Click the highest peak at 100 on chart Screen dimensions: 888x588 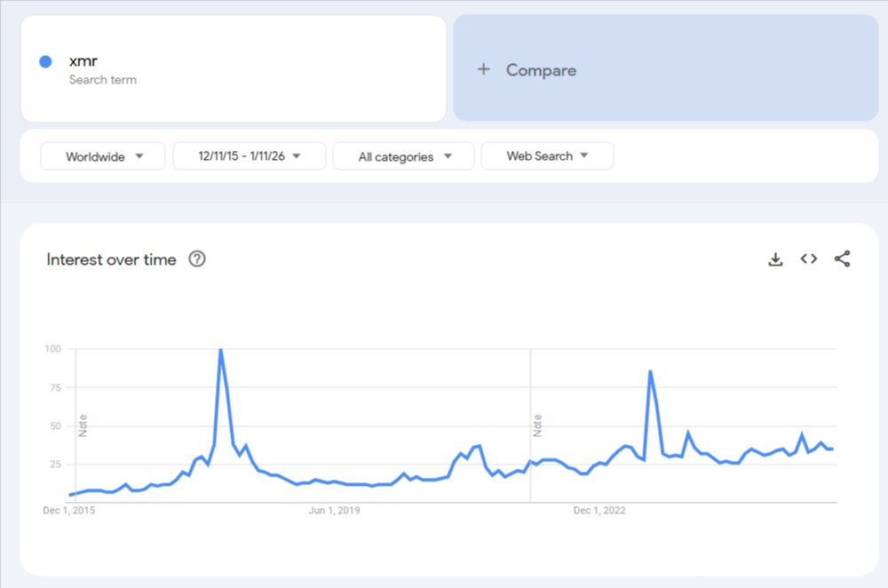click(220, 350)
